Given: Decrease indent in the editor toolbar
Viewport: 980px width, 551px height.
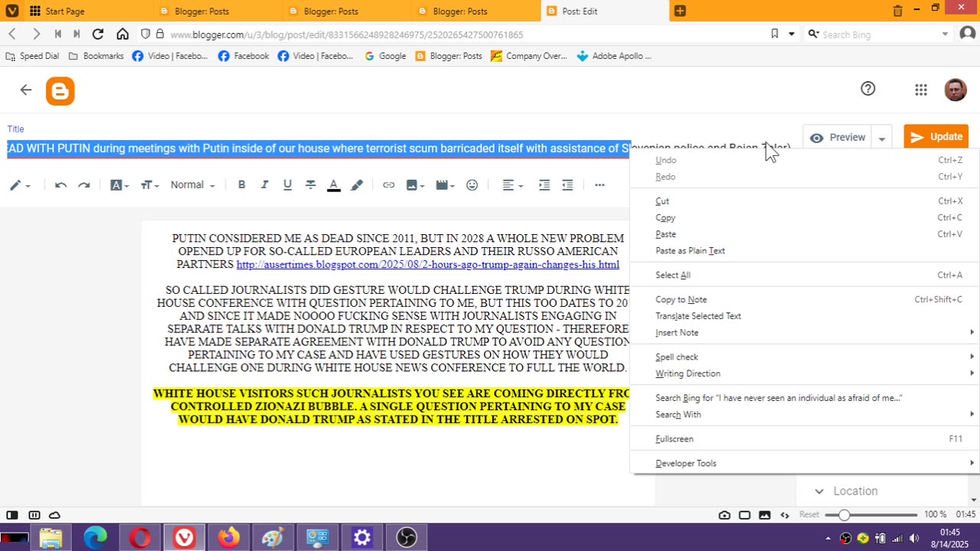Looking at the screenshot, I should [x=567, y=185].
